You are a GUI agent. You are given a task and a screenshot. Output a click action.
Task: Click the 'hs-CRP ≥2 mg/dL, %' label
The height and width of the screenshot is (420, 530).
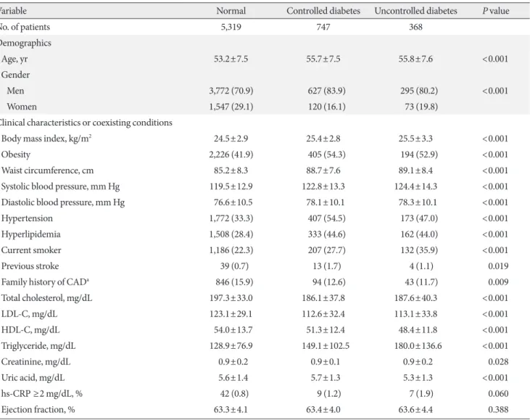tap(41, 394)
